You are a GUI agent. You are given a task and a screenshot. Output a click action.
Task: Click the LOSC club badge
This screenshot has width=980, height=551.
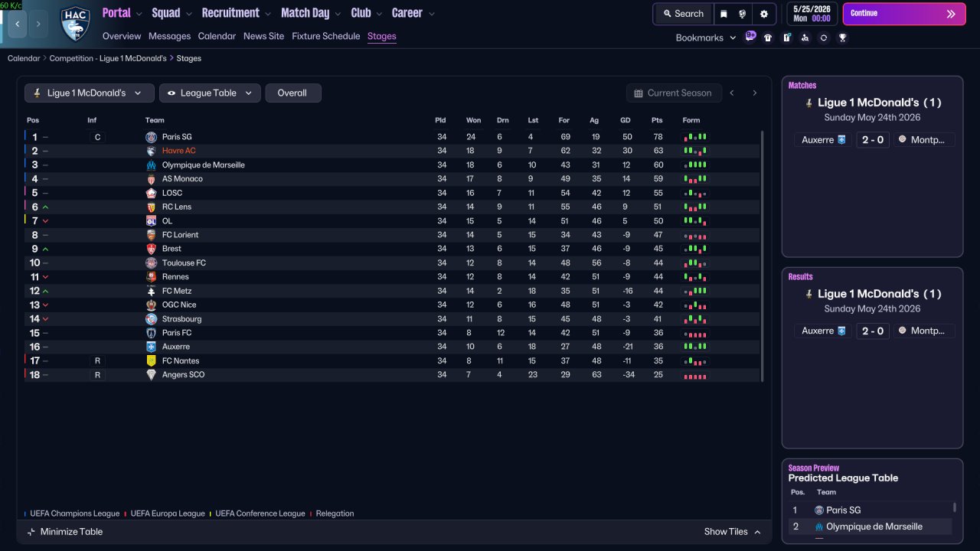tap(151, 193)
